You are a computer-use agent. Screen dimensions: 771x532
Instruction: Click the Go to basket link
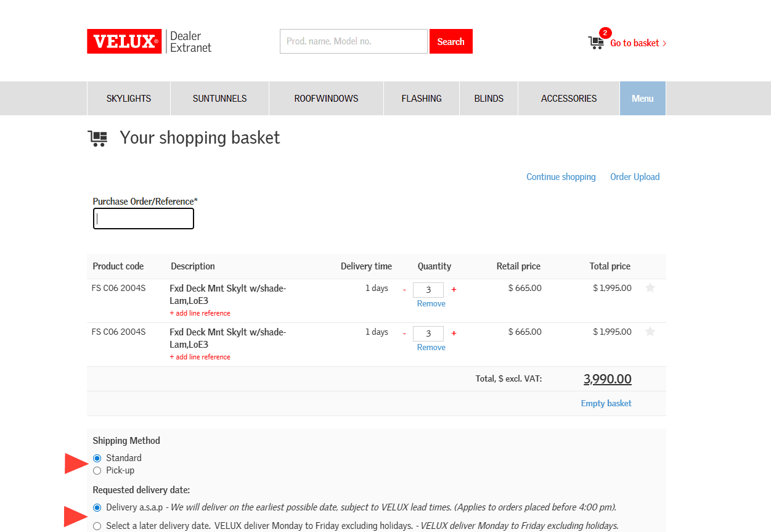click(638, 43)
